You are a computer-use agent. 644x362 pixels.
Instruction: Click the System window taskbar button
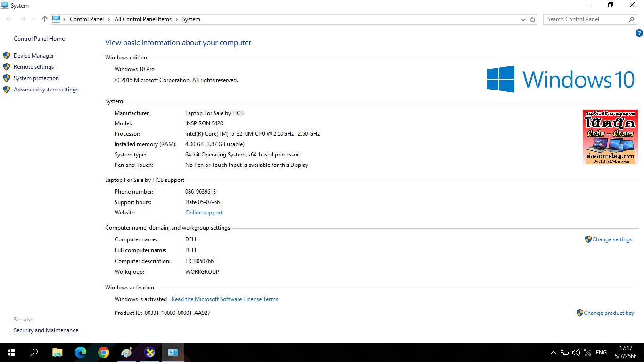pyautogui.click(x=173, y=353)
